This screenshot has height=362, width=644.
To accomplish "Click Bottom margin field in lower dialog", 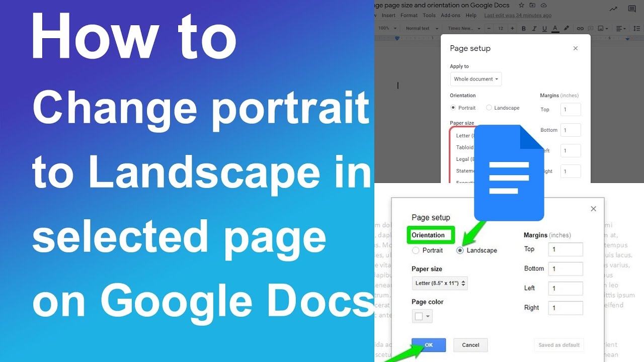I will click(x=566, y=269).
